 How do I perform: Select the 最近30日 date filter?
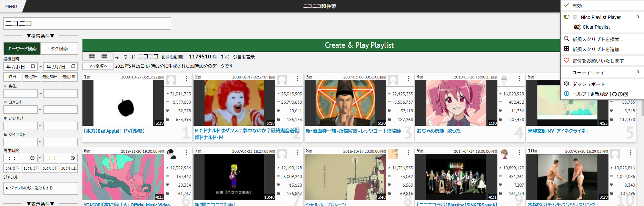[x=50, y=77]
